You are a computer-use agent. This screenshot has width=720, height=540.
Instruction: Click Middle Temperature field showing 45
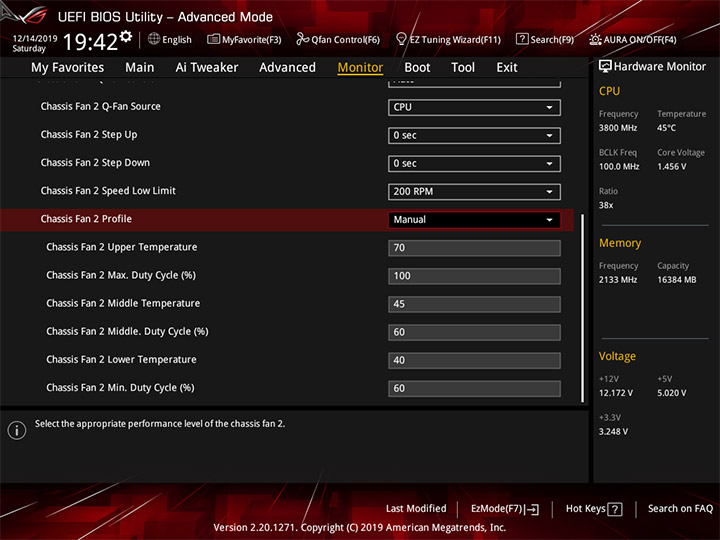click(474, 304)
